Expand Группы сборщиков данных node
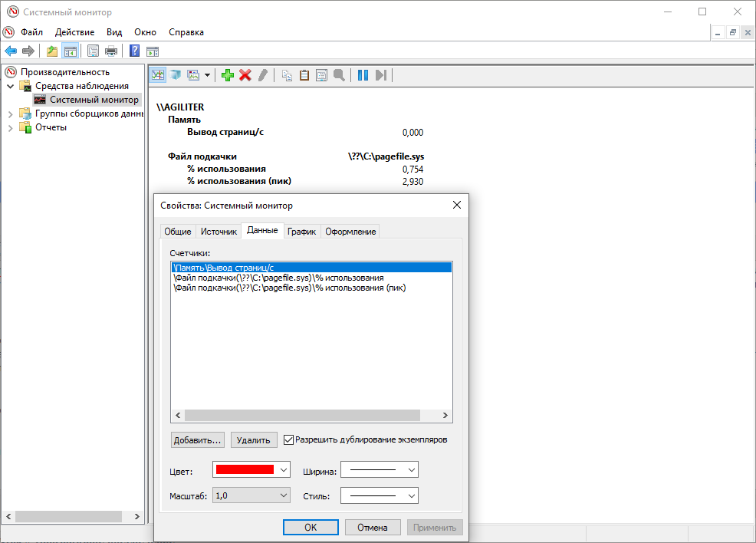This screenshot has width=756, height=543. click(x=11, y=114)
